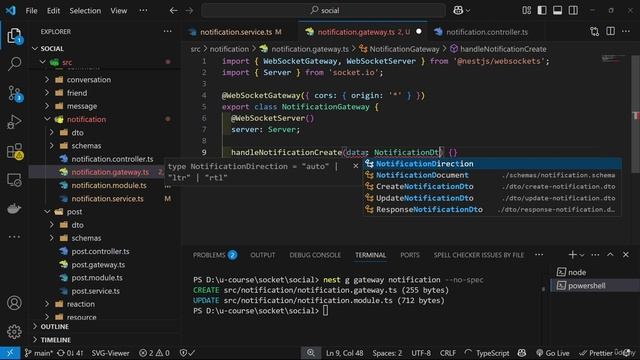
Task: Click the command center search box
Action: pyautogui.click(x=323, y=11)
